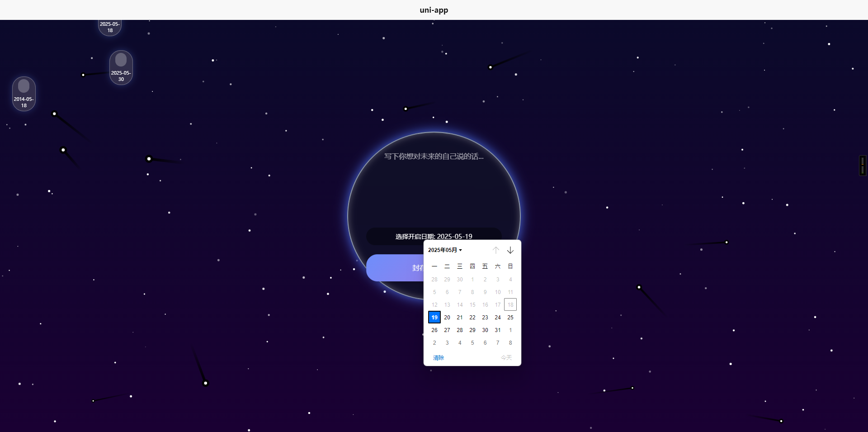868x432 pixels.
Task: Select May 14 in calendar
Action: click(460, 305)
